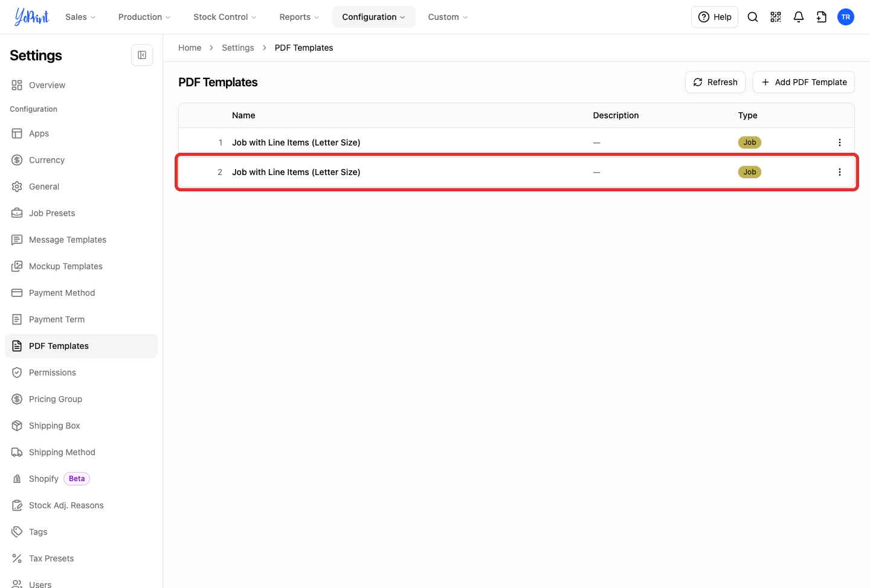Go to Mockup Templates
Image resolution: width=870 pixels, height=588 pixels.
81,266
